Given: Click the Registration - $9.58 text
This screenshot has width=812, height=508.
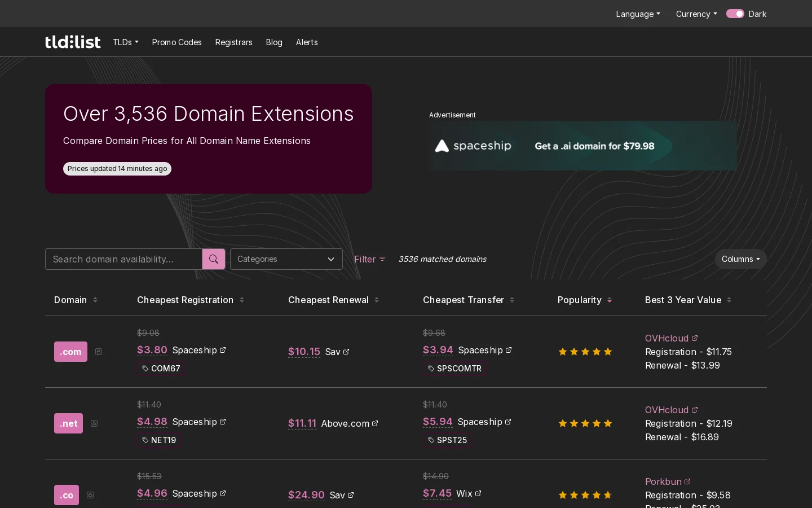Looking at the screenshot, I should tap(688, 495).
